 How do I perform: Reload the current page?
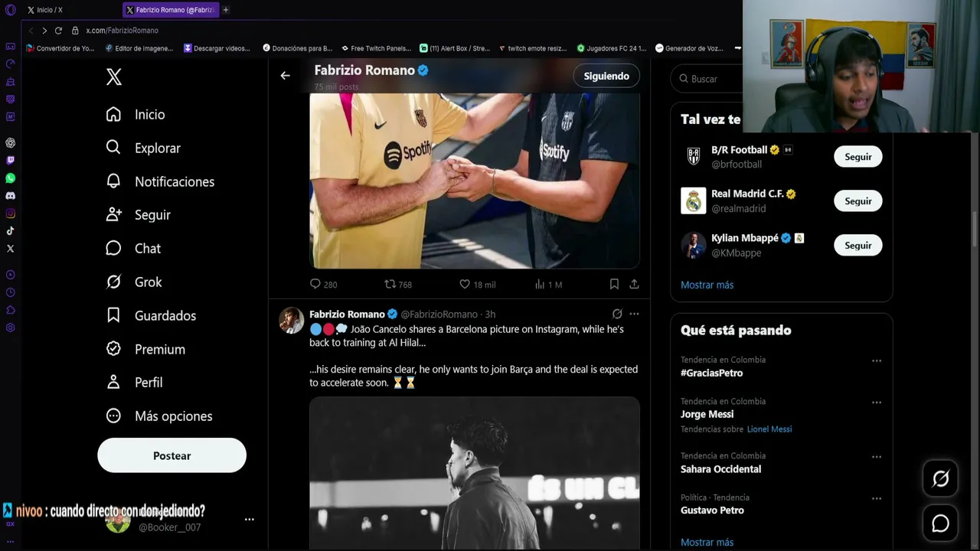click(58, 31)
